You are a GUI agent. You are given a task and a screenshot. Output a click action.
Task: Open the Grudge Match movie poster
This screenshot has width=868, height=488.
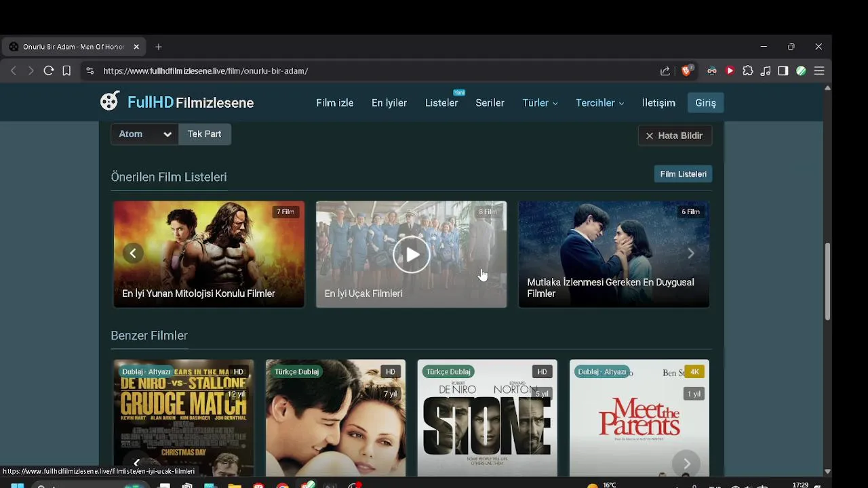click(184, 418)
